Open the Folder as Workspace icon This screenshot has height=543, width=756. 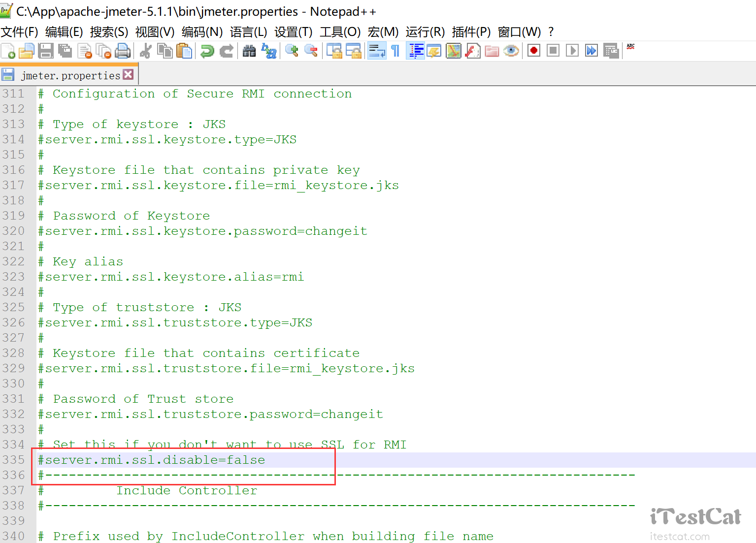click(492, 51)
